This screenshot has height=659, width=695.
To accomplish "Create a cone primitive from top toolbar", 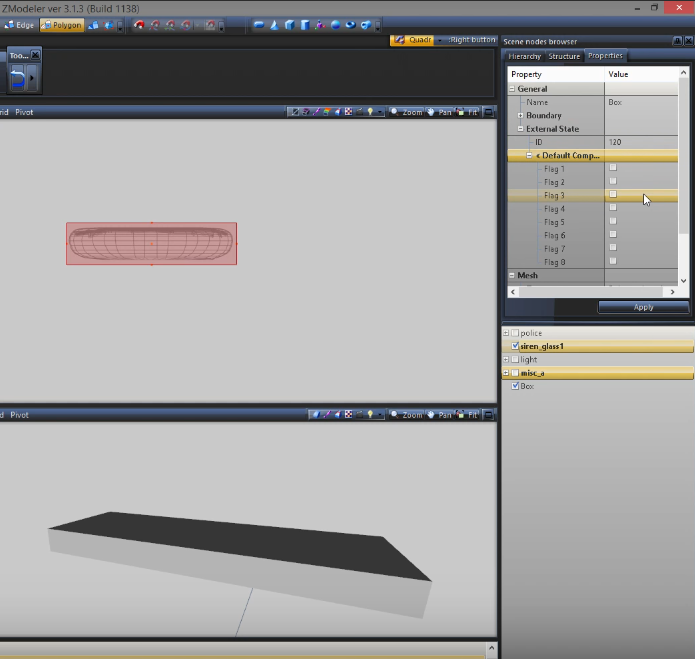I will pos(274,25).
